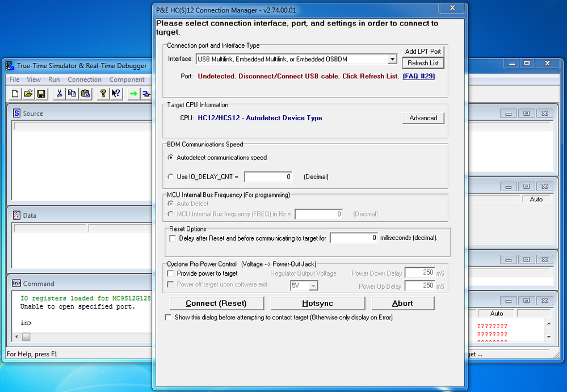Select MCU Internal Bus frequency (FREQ) radio
This screenshot has width=567, height=392.
[x=170, y=214]
